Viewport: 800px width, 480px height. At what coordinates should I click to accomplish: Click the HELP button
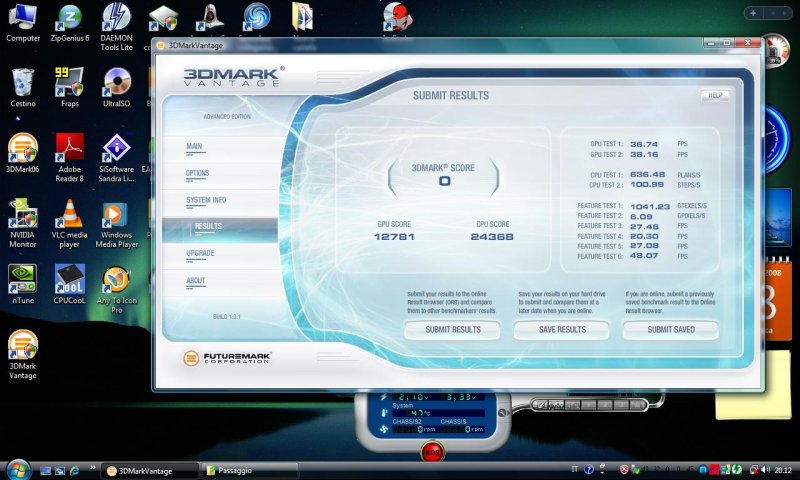coord(715,95)
